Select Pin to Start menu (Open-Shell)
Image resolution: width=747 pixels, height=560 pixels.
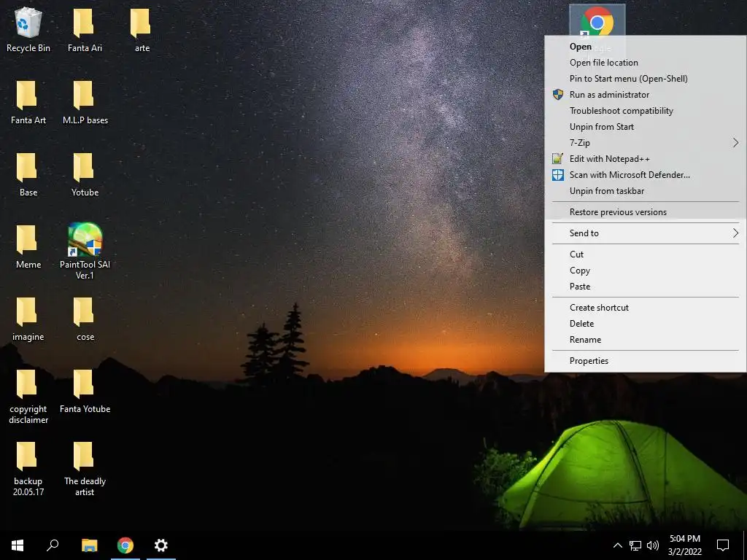pyautogui.click(x=645, y=79)
